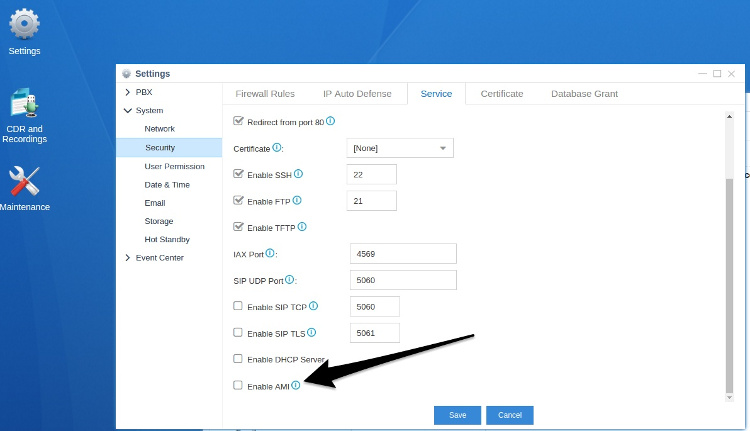Screen dimensions: 750x431
Task: Uncheck Redirect from port 80
Action: [238, 121]
